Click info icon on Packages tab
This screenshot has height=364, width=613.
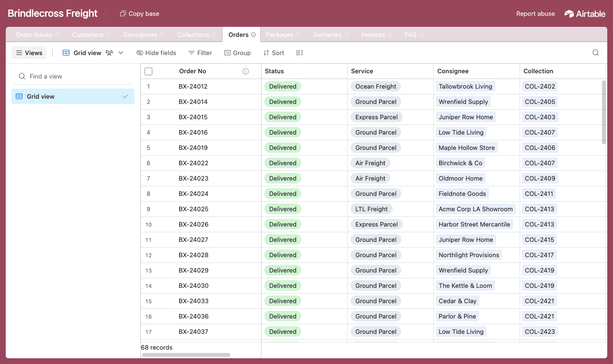click(298, 34)
